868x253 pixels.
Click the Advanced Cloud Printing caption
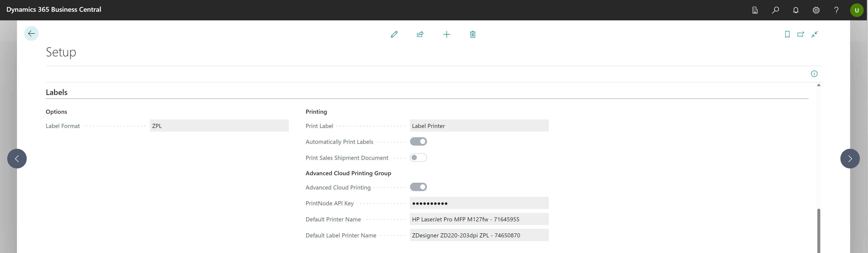coord(338,187)
